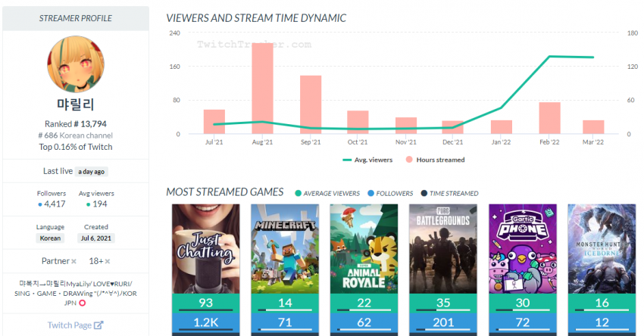Toggle the Avg. viewers legend series
This screenshot has height=336, width=644.
[x=367, y=160]
